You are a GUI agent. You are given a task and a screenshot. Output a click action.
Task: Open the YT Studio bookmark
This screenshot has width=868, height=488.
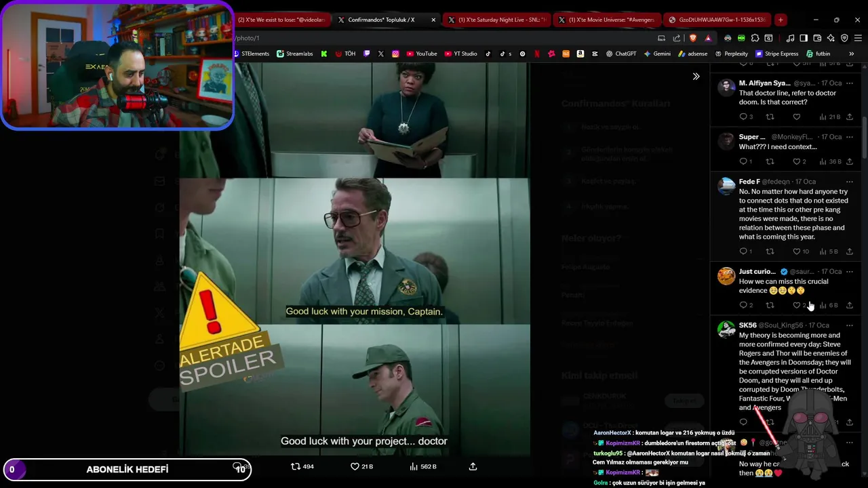point(460,54)
